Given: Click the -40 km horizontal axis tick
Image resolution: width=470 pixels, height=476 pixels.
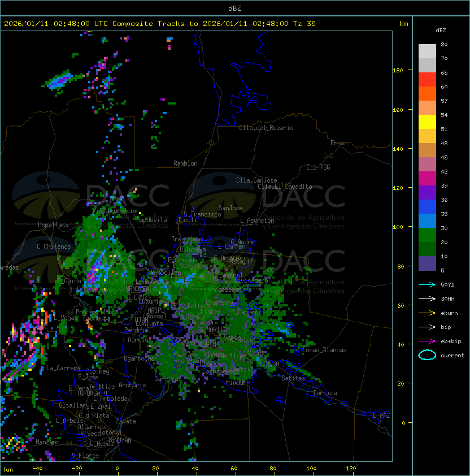Looking at the screenshot, I should 37,469.
